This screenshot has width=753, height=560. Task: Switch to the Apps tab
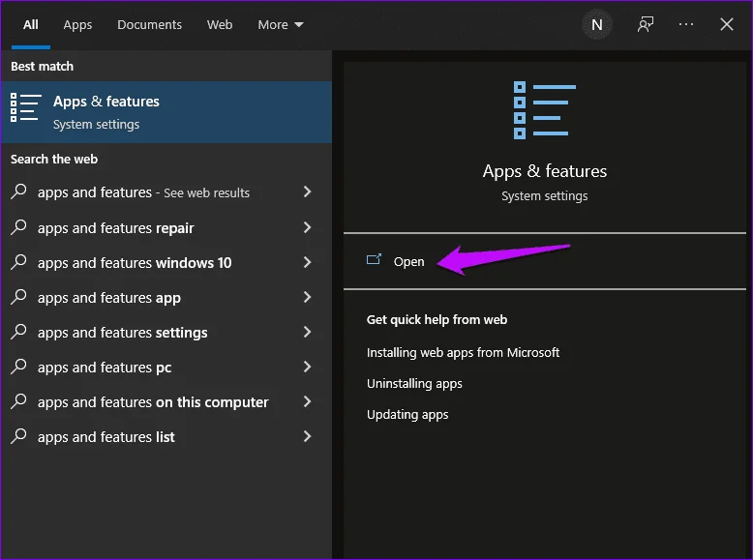[77, 24]
